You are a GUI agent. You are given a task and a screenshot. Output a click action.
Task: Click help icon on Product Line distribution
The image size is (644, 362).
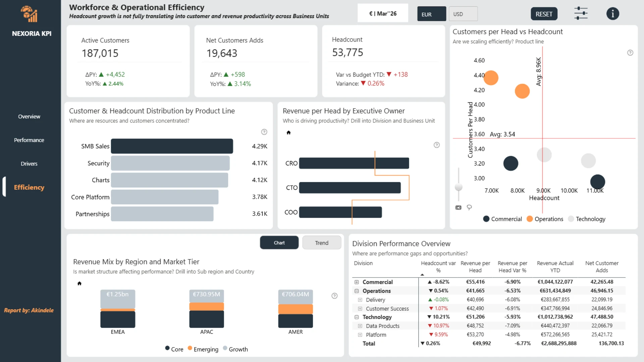point(264,132)
